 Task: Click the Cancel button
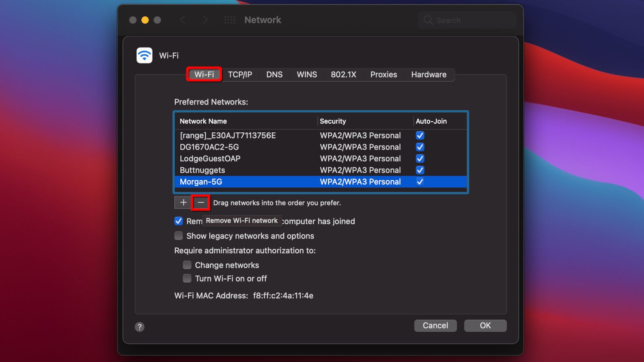(435, 325)
